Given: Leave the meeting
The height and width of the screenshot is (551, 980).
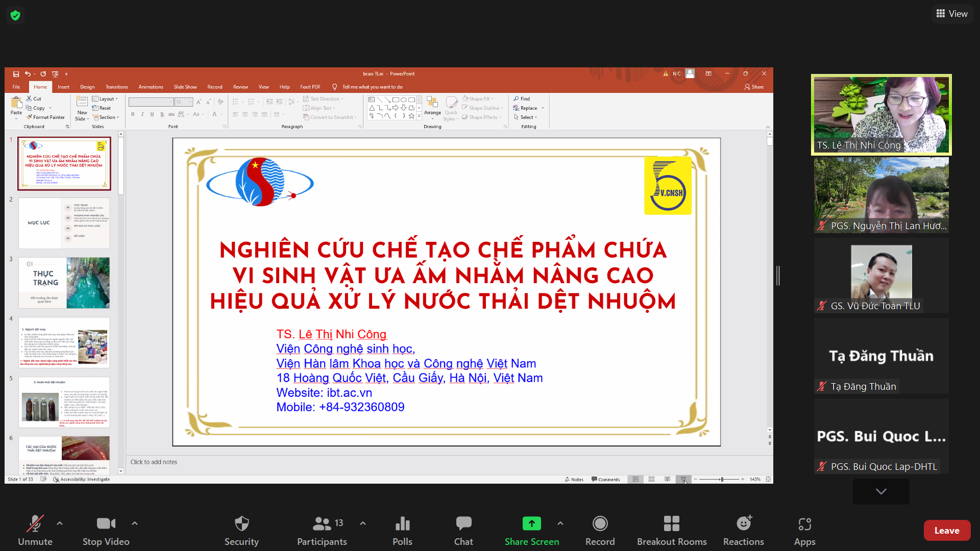Looking at the screenshot, I should (946, 531).
